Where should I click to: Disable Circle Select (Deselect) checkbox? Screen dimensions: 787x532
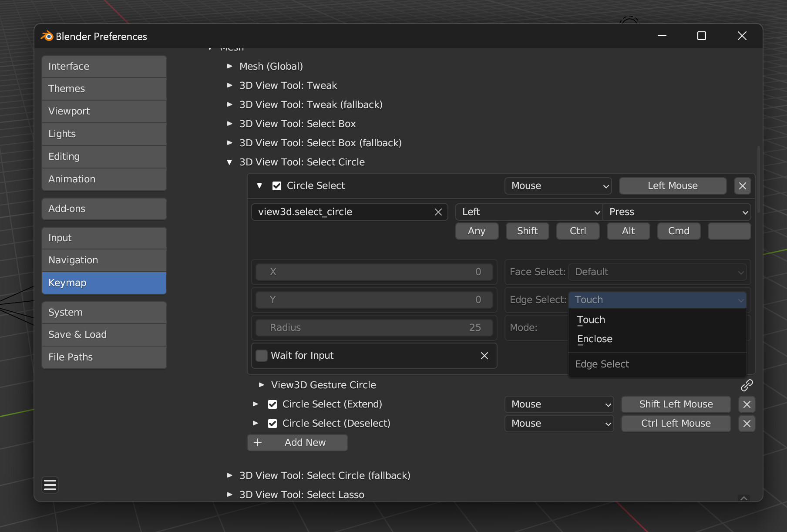click(x=272, y=424)
